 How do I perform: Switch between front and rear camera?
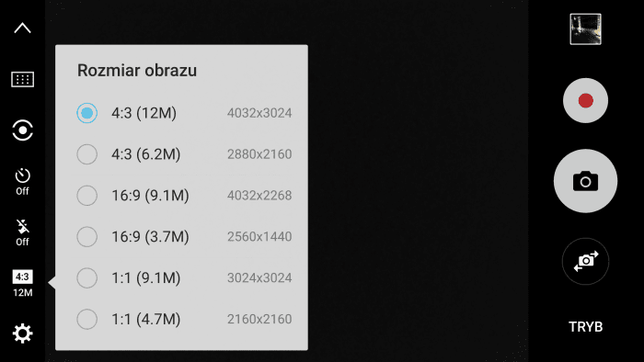(x=585, y=261)
